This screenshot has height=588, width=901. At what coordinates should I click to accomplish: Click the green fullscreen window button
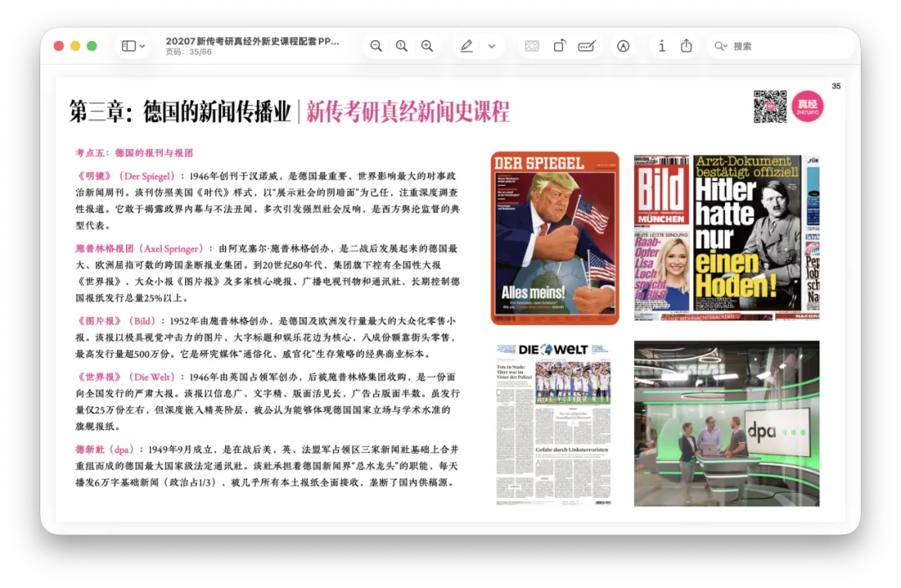point(92,46)
